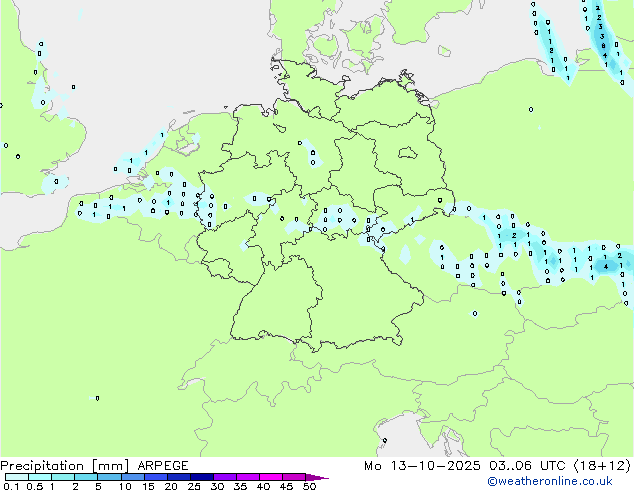
Task: Select the 25 to 30 mm dark blue swatch
Action: pyautogui.click(x=202, y=477)
